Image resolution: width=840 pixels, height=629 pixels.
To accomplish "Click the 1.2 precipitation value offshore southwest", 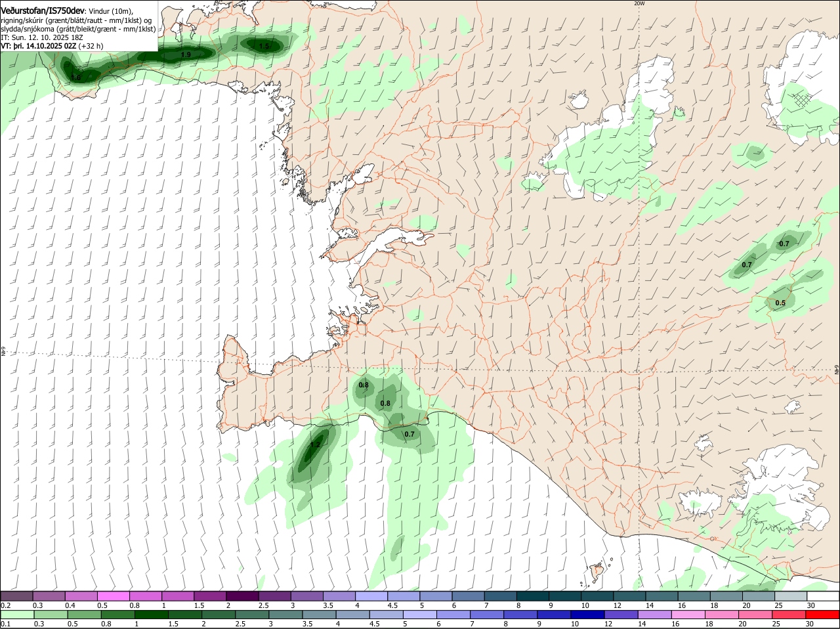I will (315, 445).
